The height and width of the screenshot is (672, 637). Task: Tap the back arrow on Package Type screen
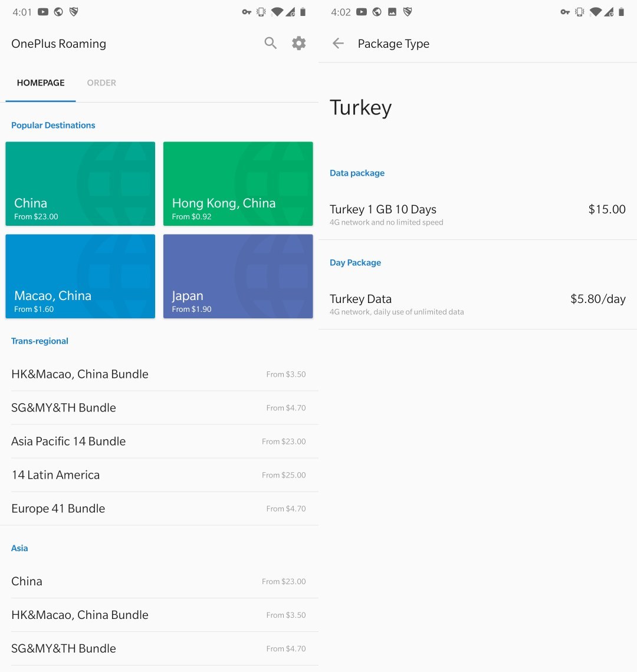[x=338, y=43]
